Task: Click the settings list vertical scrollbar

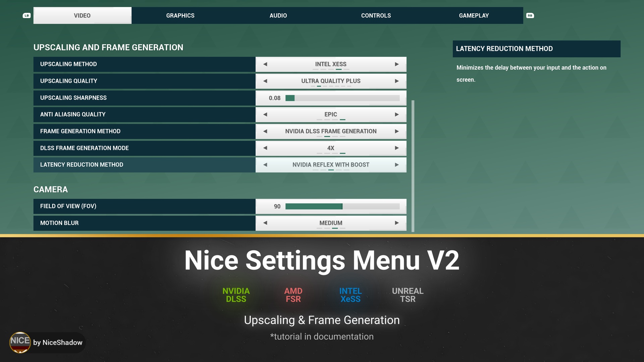Action: pos(413,166)
